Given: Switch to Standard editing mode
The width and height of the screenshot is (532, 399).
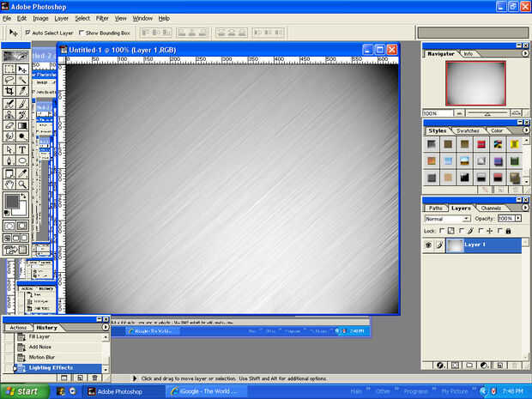Looking at the screenshot, I should (9, 226).
